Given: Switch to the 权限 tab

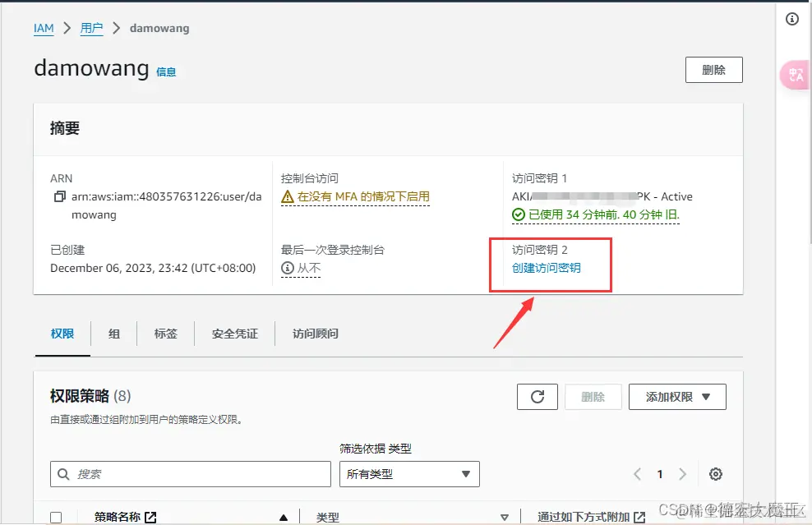Looking at the screenshot, I should click(62, 334).
